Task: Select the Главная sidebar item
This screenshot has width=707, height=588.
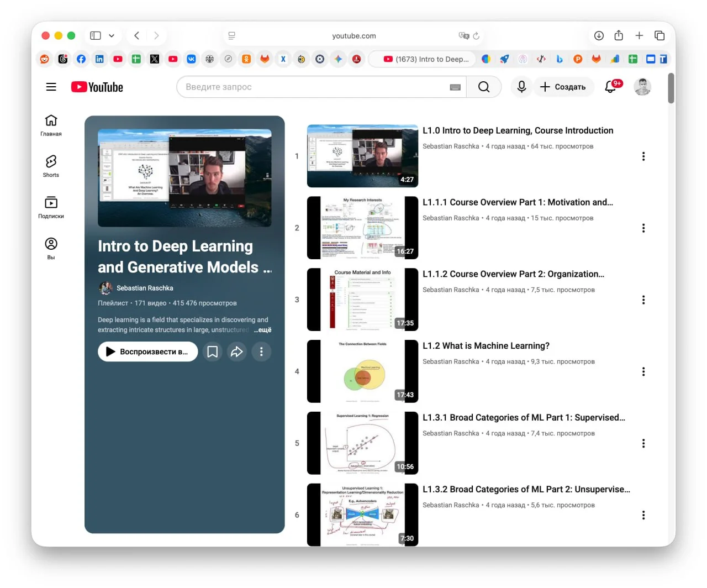Action: 51,125
